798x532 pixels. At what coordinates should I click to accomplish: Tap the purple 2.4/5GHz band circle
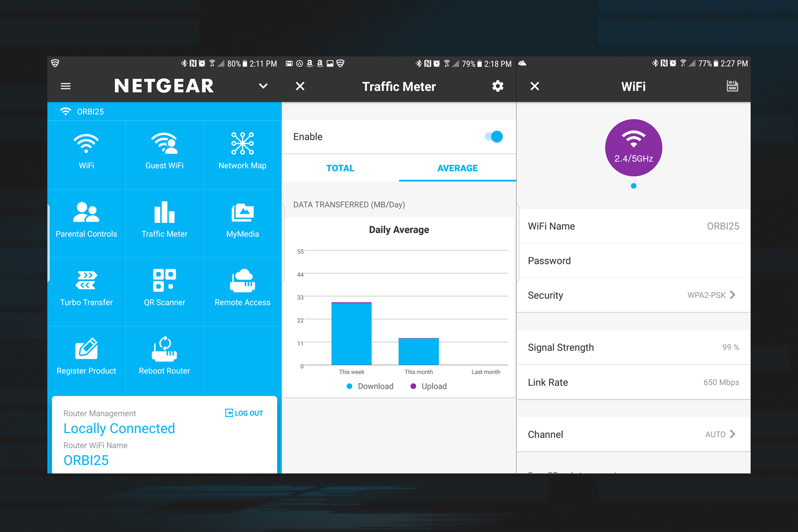tap(634, 148)
